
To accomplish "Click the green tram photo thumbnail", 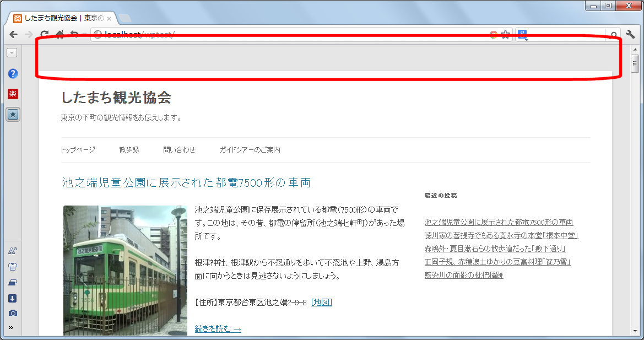I will [125, 270].
